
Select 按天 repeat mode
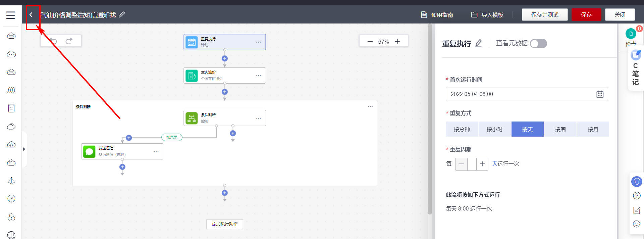click(527, 129)
